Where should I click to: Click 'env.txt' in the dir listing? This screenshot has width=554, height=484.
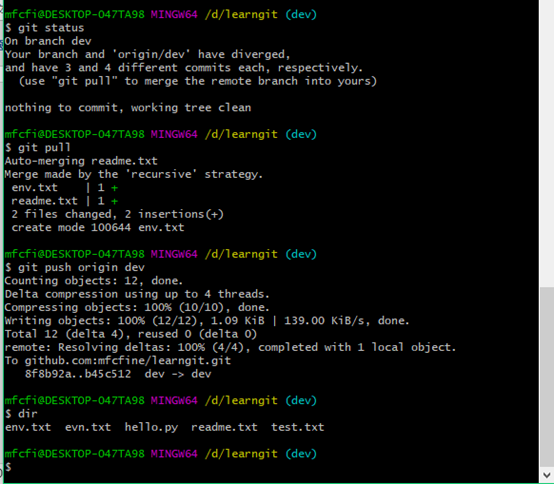(28, 427)
